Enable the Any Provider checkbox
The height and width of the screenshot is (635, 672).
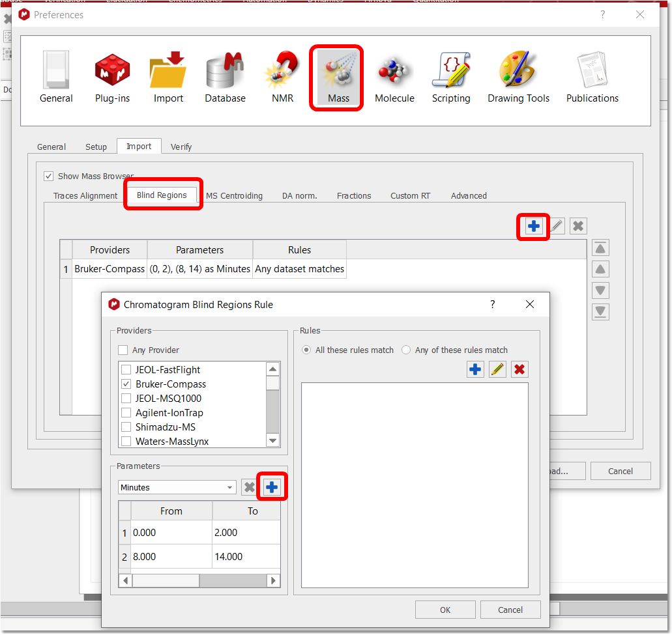123,350
